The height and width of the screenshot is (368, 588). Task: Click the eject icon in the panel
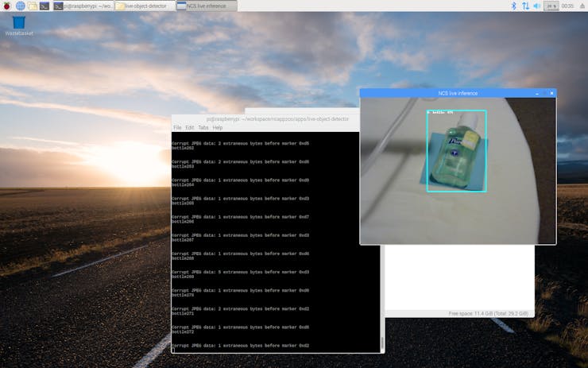pyautogui.click(x=582, y=6)
